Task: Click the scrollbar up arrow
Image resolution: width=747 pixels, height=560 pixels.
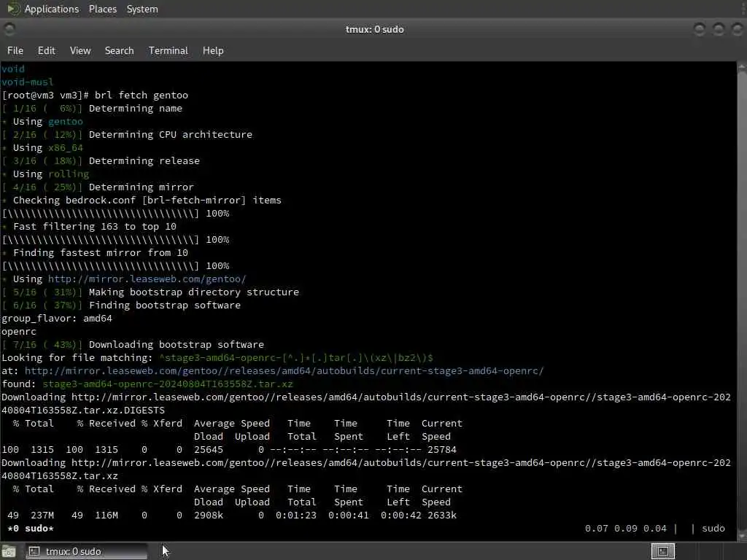Action: (742, 68)
